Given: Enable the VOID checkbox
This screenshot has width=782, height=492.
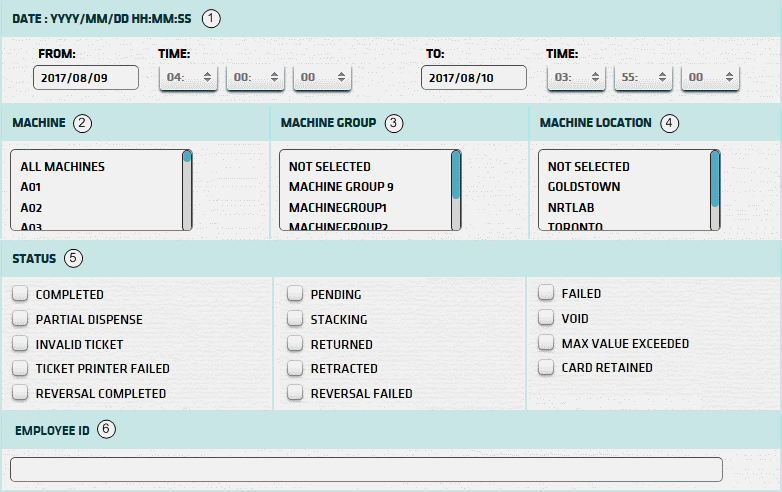Looking at the screenshot, I should click(546, 318).
